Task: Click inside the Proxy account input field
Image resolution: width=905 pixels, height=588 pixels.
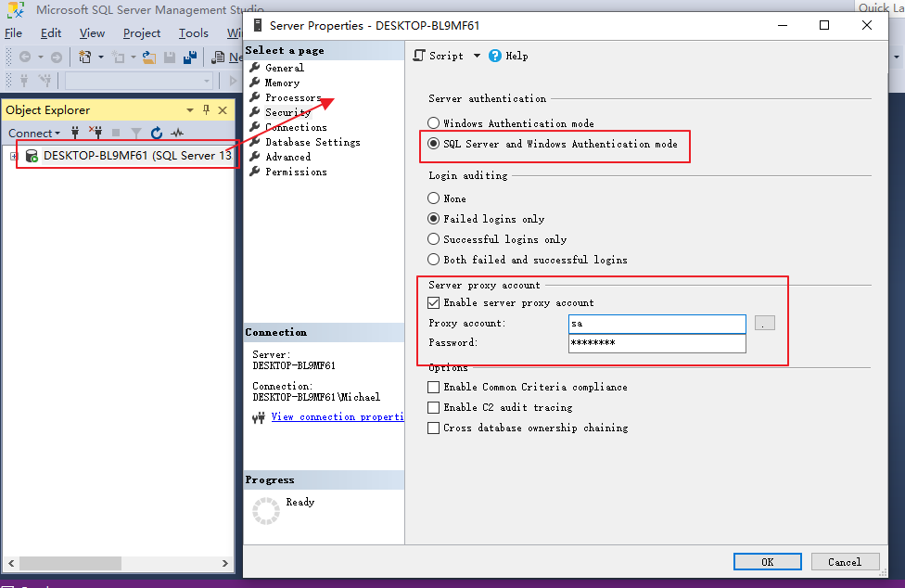Action: pos(656,324)
